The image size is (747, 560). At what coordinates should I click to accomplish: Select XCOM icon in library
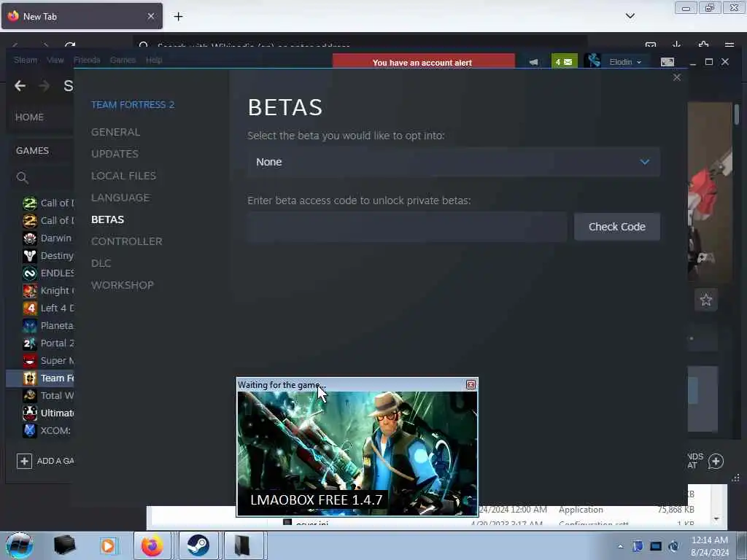30,430
